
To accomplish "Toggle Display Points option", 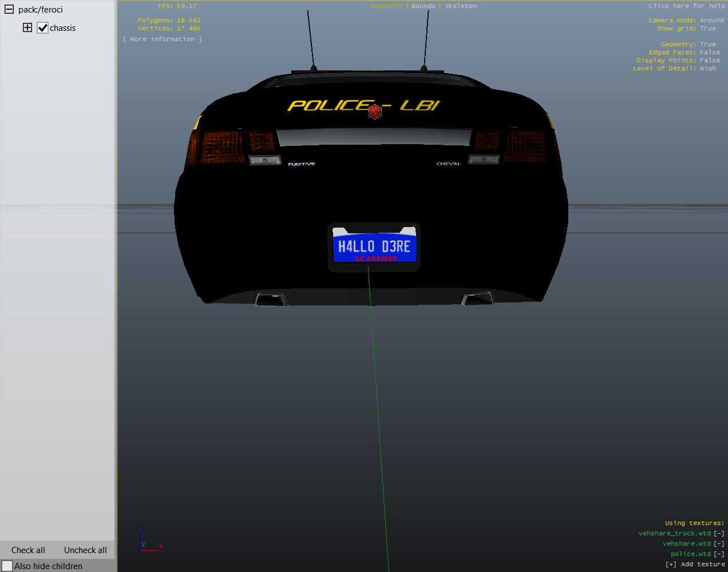I will click(x=710, y=61).
